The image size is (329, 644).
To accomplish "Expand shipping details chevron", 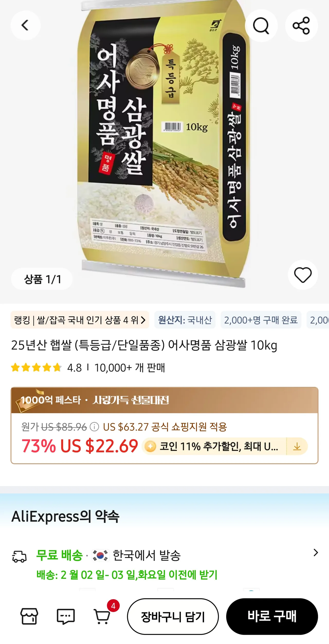I will point(316,553).
